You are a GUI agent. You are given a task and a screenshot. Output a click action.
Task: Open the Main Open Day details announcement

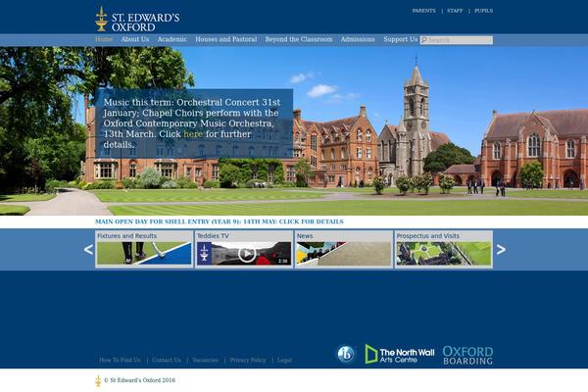click(220, 221)
